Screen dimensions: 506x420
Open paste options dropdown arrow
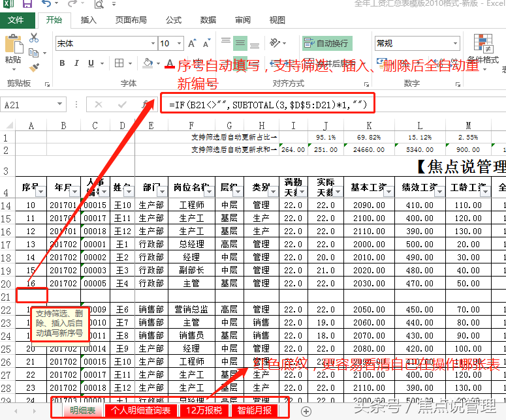pos(14,69)
